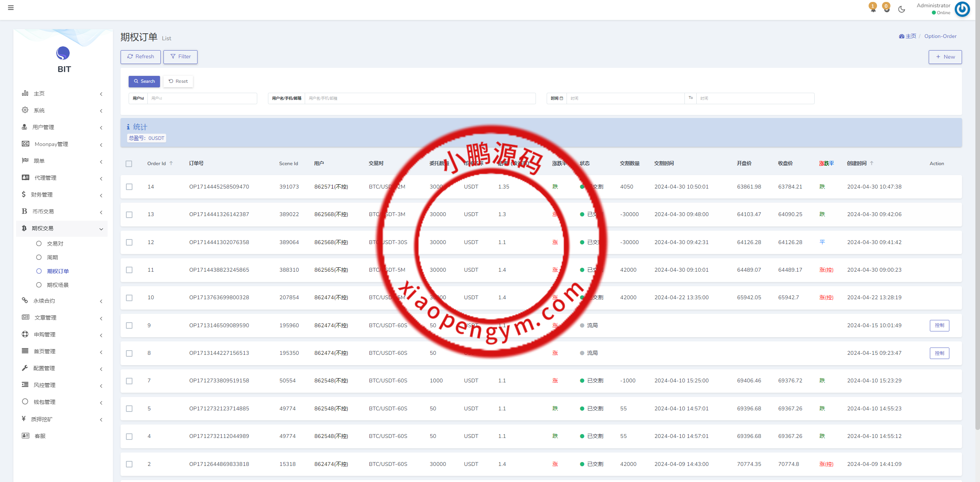Screen dimensions: 980x482
Task: Click the blue Search button
Action: [144, 81]
